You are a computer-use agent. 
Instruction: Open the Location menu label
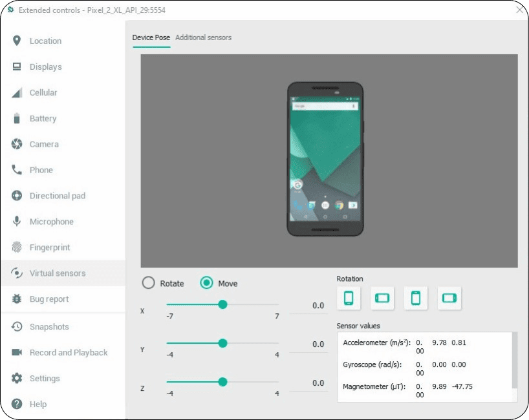(x=45, y=41)
